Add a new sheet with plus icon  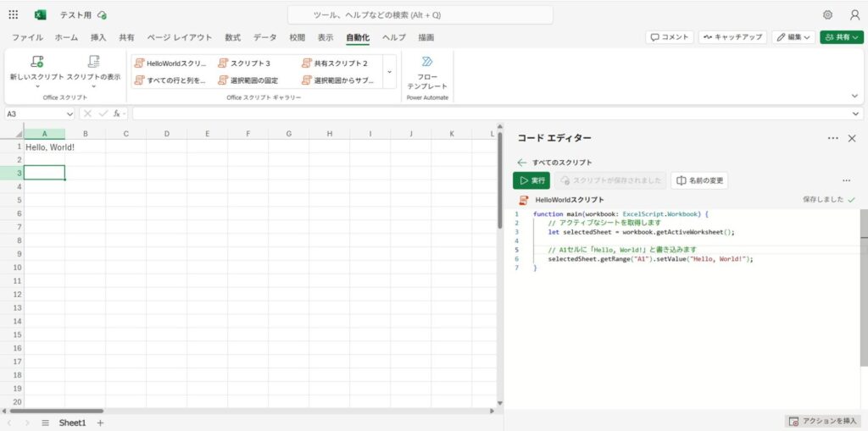coord(100,423)
